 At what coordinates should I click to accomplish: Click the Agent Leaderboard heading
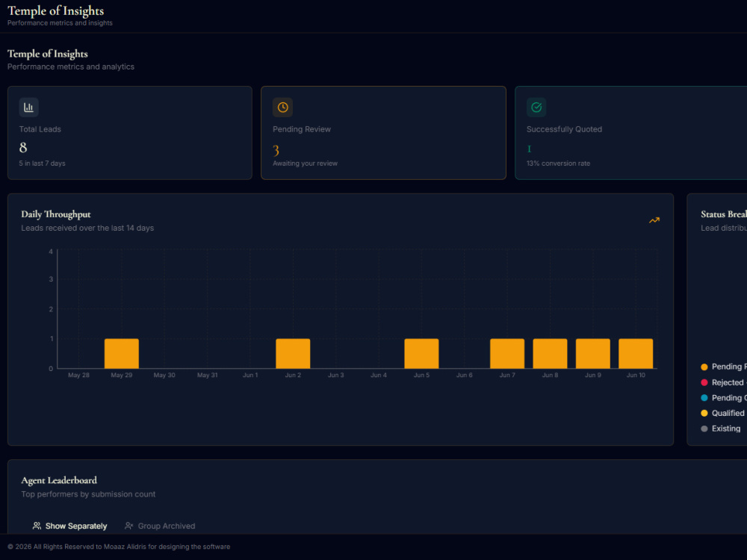point(59,480)
